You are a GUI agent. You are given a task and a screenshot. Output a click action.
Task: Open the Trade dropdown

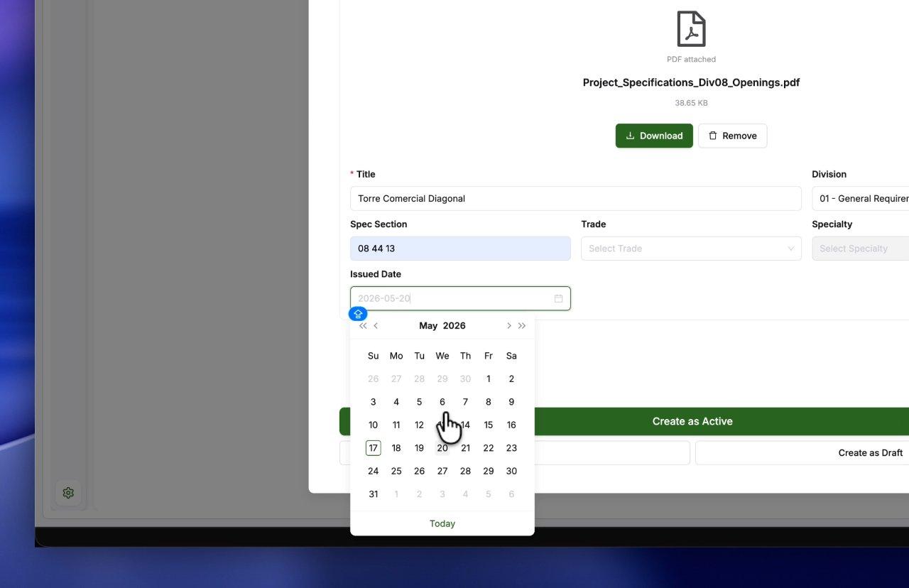pos(691,249)
